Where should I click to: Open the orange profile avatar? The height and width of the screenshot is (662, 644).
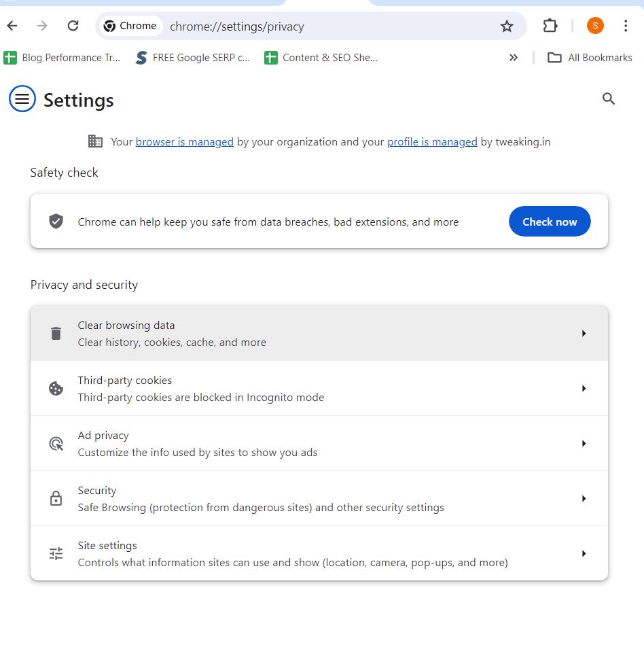[x=595, y=26]
